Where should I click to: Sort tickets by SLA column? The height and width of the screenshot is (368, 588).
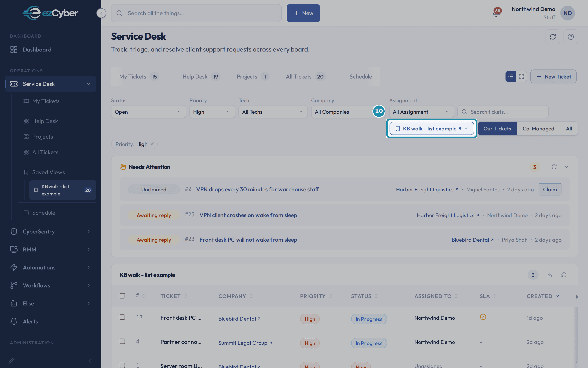coord(488,296)
